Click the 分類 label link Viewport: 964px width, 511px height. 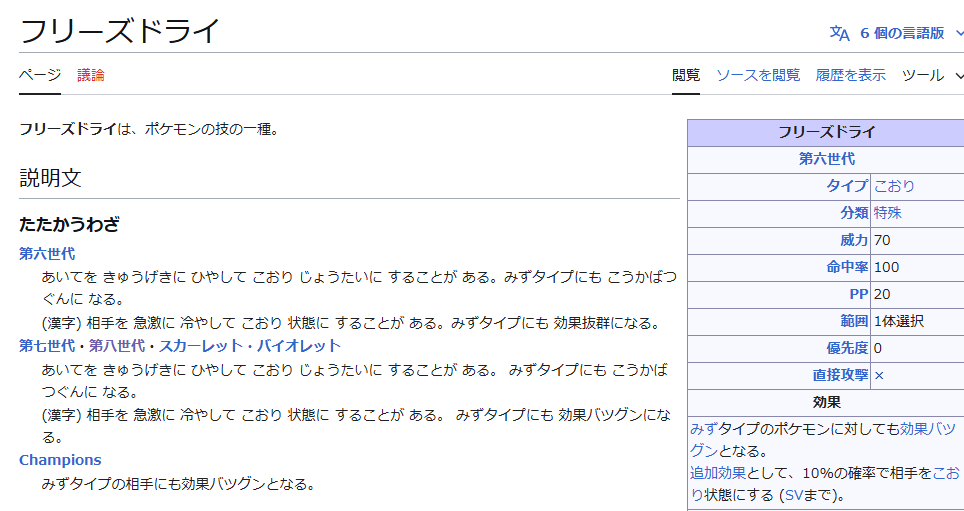854,213
